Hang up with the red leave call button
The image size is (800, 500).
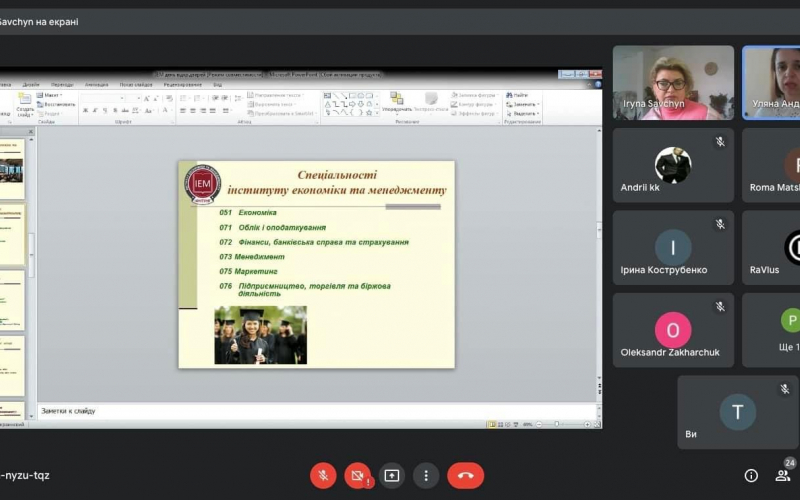[465, 476]
